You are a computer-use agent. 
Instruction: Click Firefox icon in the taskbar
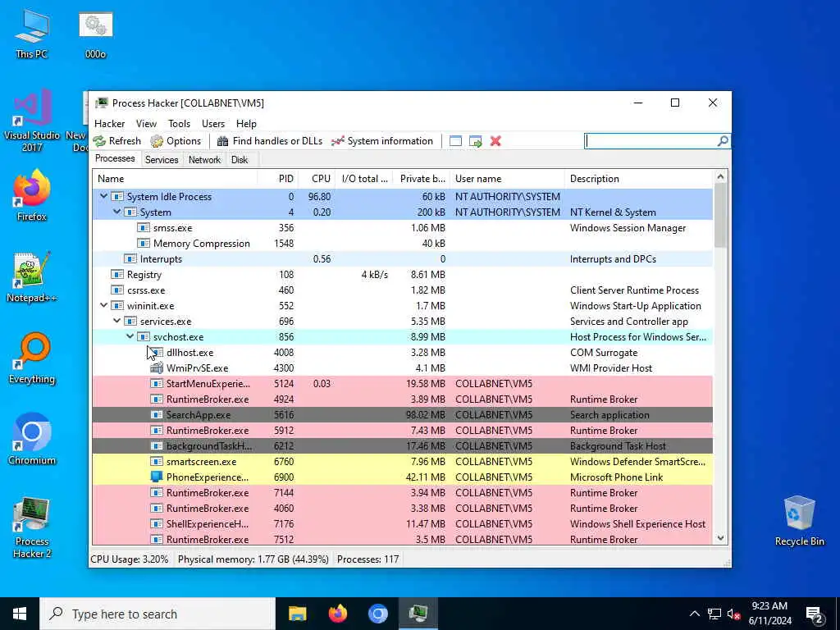337,614
